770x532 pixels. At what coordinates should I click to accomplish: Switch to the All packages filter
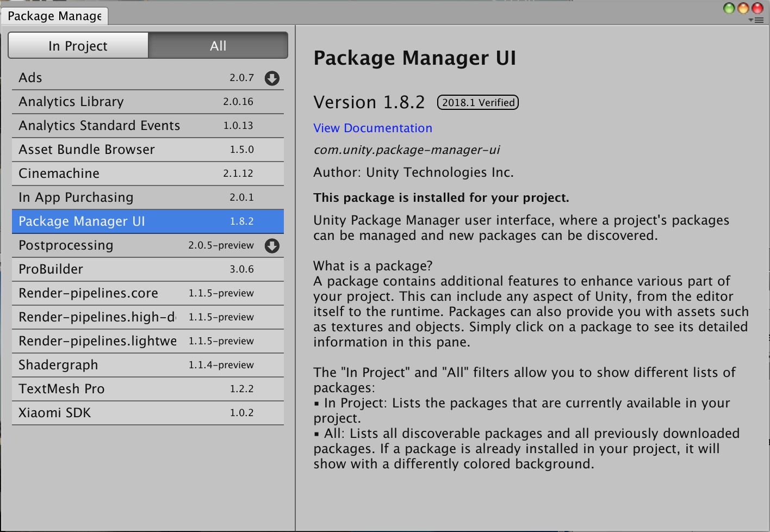click(x=218, y=46)
